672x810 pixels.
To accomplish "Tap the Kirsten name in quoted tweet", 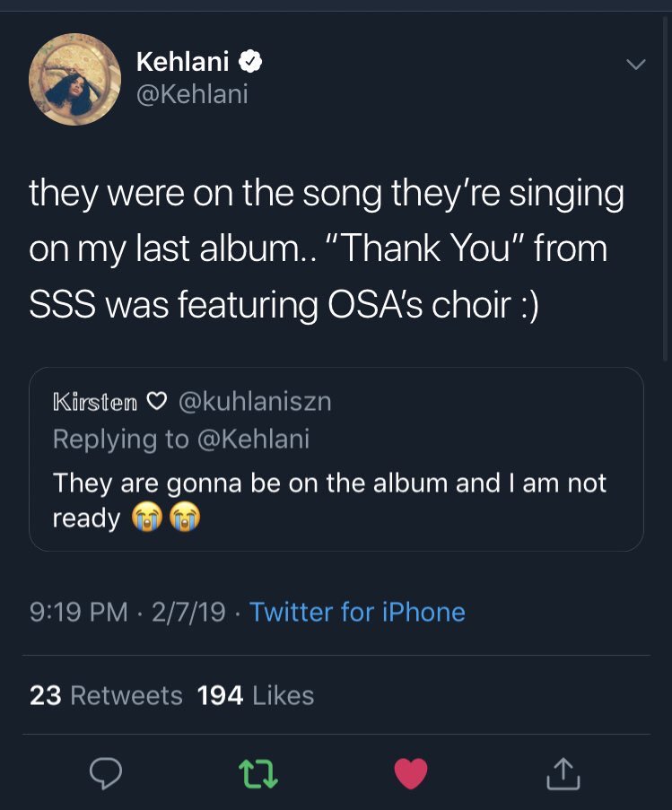I will (x=95, y=401).
